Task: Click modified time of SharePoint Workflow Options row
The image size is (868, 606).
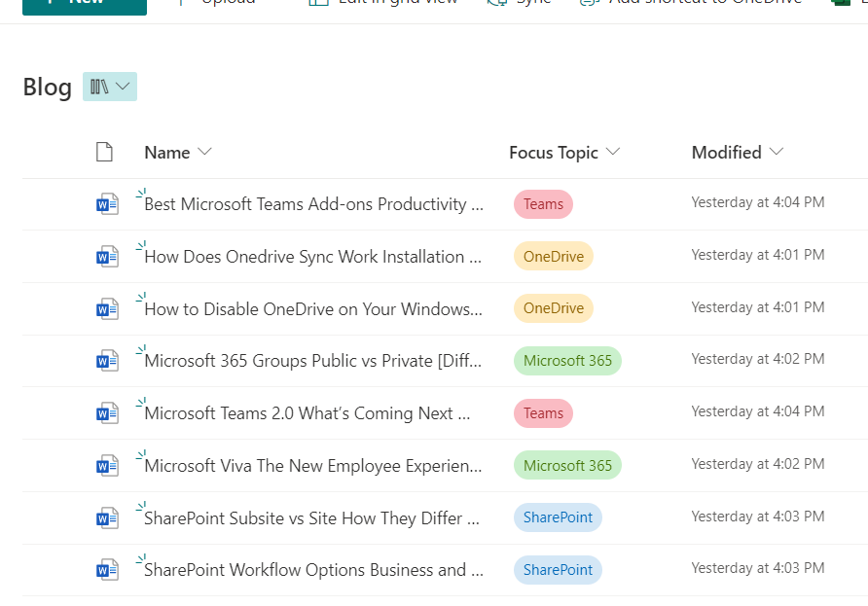Action: (x=758, y=568)
